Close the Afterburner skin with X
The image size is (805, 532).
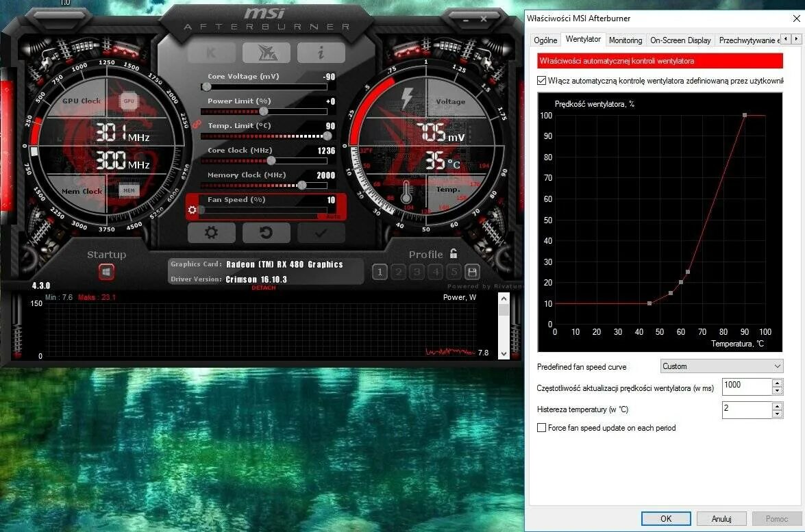point(484,19)
